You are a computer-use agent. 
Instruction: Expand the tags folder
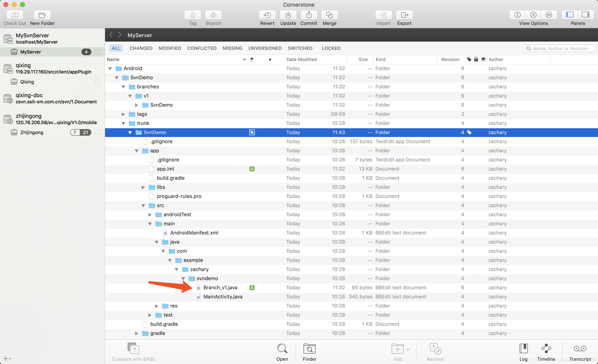pos(123,114)
